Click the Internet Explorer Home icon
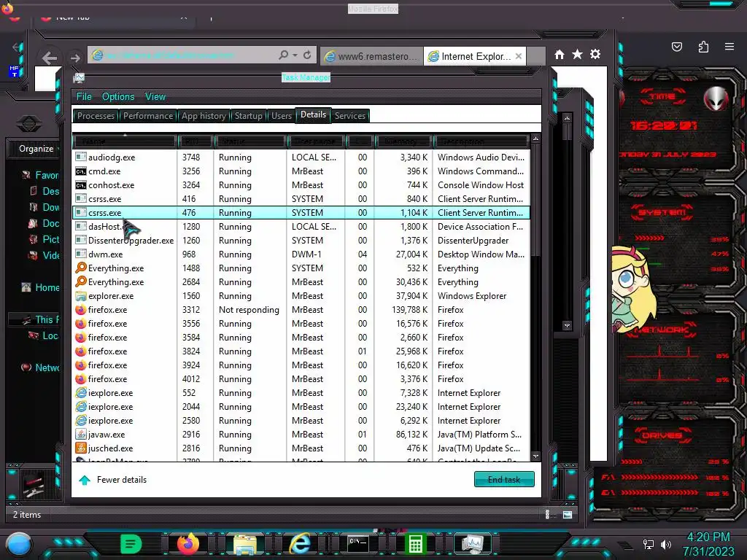The height and width of the screenshot is (560, 747). pyautogui.click(x=560, y=55)
